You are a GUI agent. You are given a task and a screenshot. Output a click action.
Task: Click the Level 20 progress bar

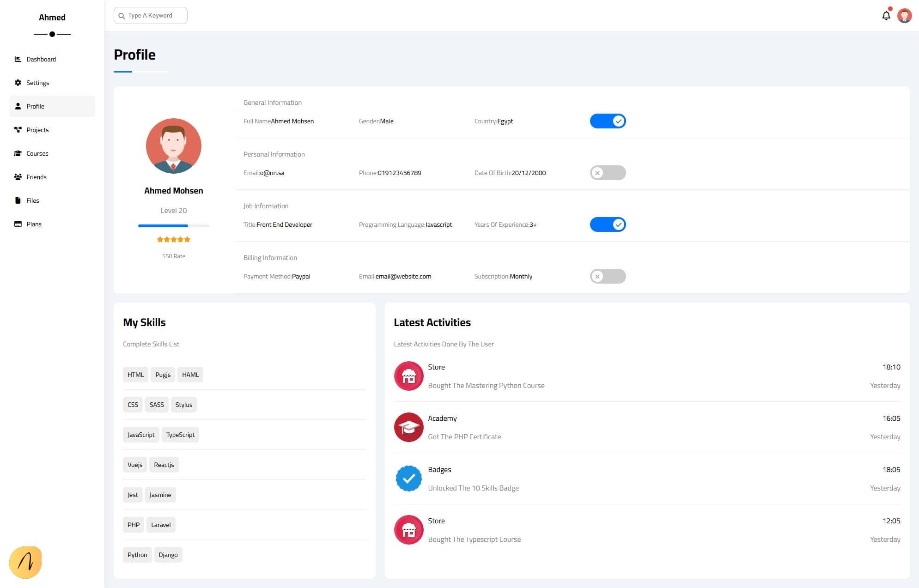click(x=173, y=226)
